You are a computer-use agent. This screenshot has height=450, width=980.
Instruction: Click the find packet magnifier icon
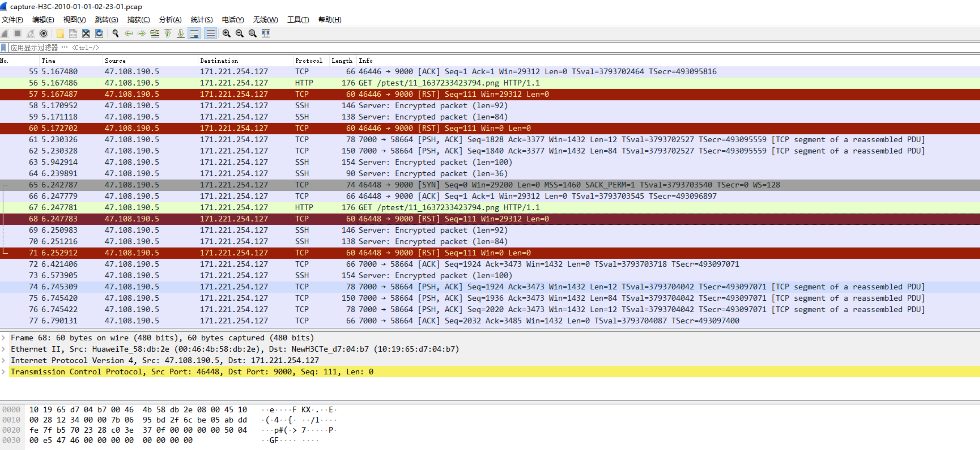(x=116, y=34)
